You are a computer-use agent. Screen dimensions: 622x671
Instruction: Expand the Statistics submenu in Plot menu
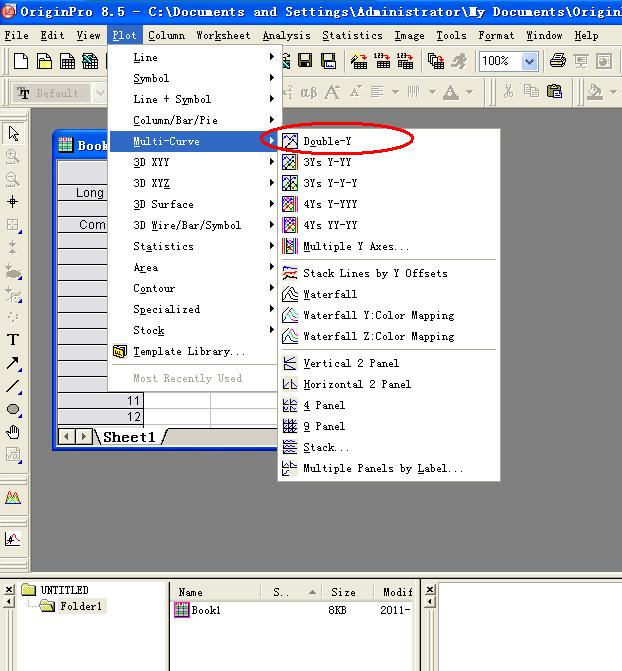tap(195, 246)
